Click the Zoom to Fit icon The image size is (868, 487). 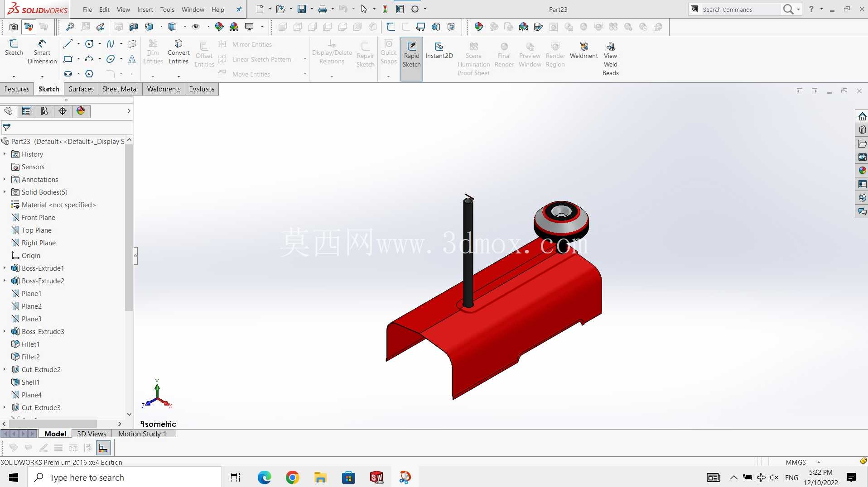coord(70,27)
